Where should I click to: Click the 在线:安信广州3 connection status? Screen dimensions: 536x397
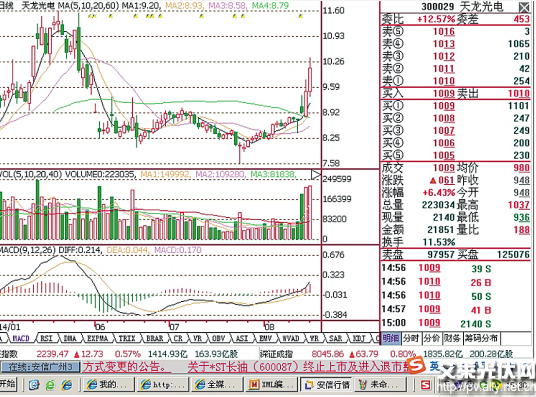40,367
